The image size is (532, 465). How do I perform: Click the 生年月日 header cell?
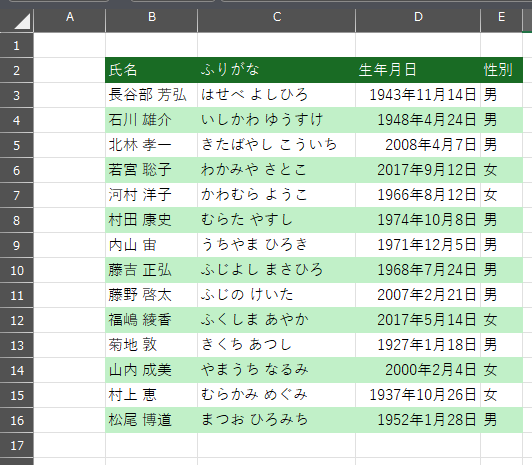(418, 70)
